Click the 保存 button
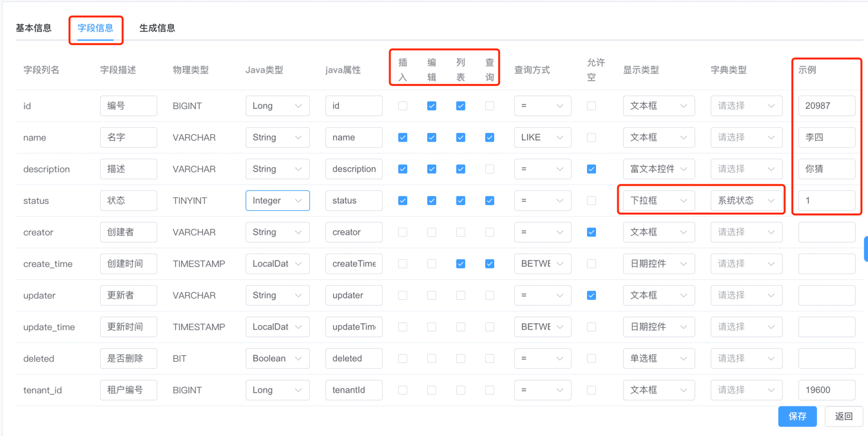Viewport: 868px width, 436px height. point(797,416)
